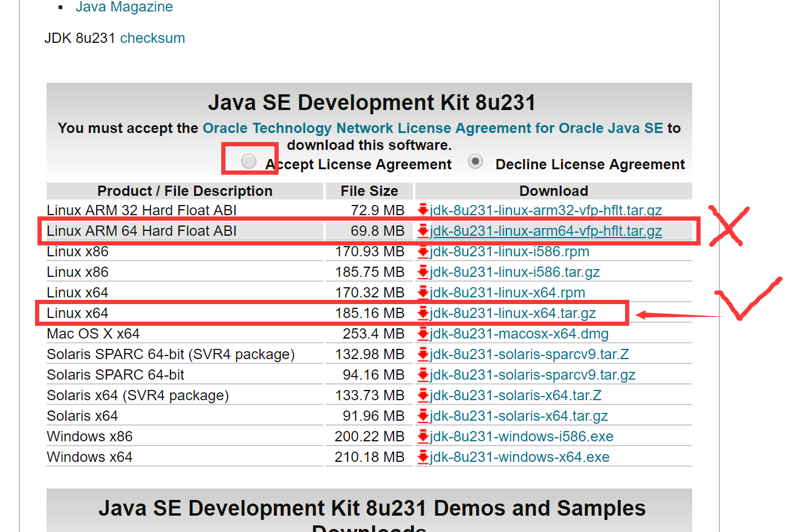
Task: Download jdk-8u231-linux-i586.rpm file link
Action: pyautogui.click(x=510, y=251)
